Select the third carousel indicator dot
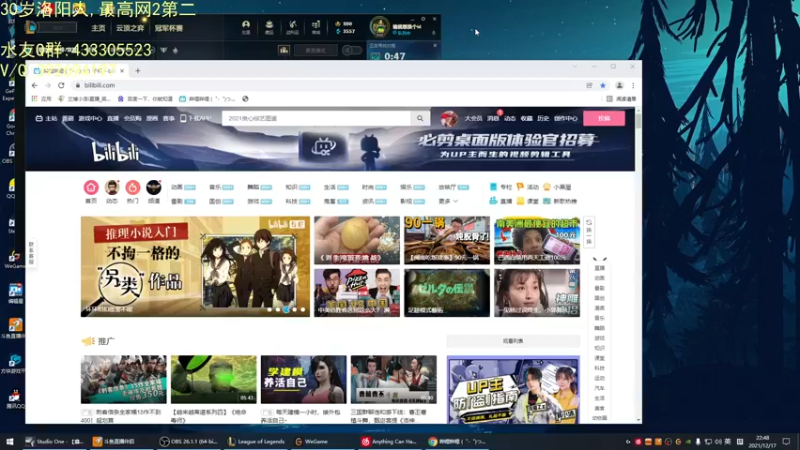 (x=286, y=309)
